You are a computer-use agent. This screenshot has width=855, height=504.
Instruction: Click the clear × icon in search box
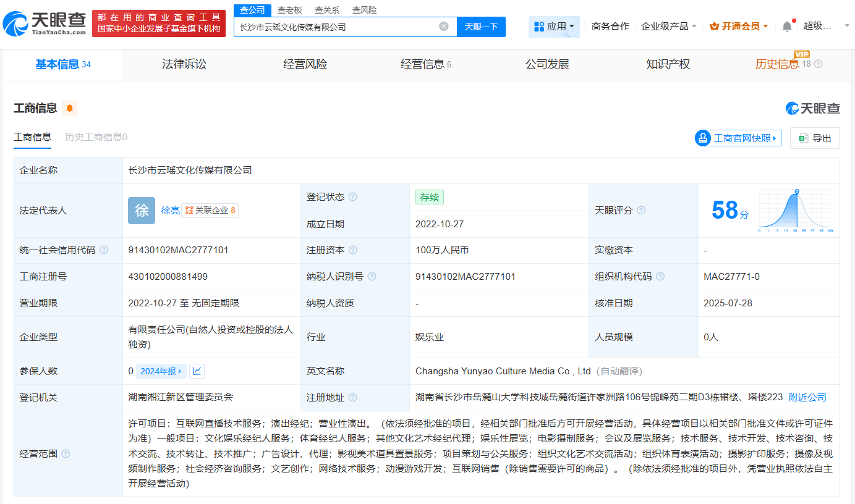tap(443, 27)
